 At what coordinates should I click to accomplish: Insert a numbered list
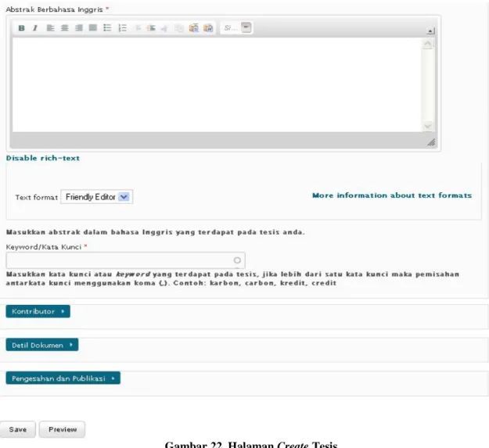[x=123, y=28]
